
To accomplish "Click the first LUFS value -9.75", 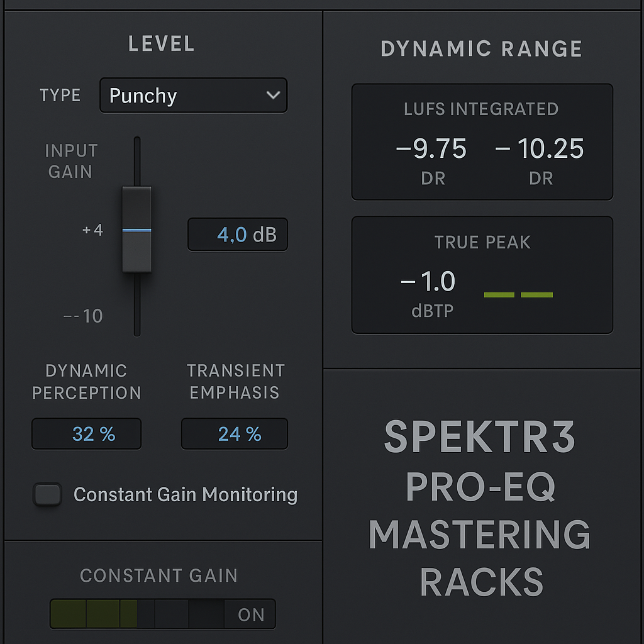I will pyautogui.click(x=431, y=150).
